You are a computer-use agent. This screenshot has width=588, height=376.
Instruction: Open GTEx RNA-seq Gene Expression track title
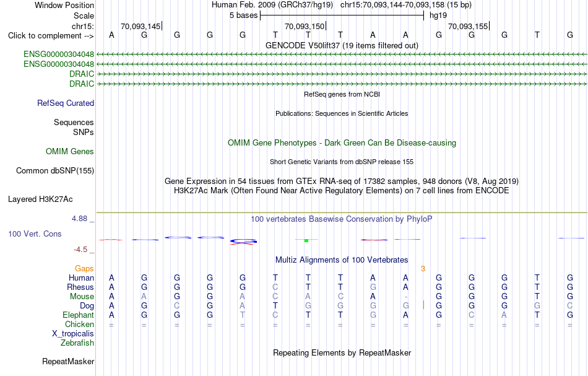coord(342,181)
